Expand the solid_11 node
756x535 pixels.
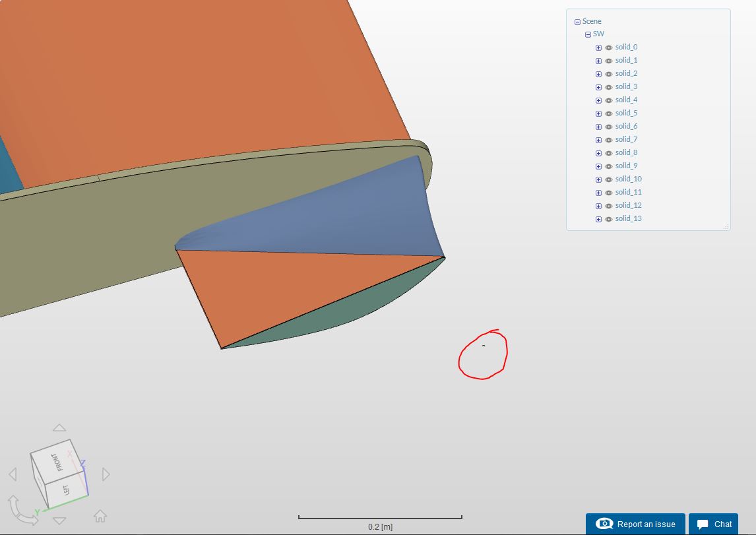(598, 193)
